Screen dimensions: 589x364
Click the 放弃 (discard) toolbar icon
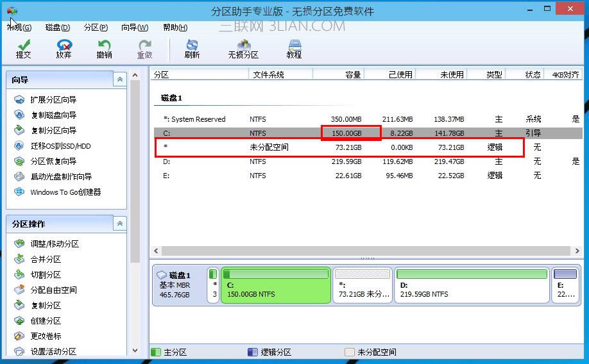tap(64, 49)
